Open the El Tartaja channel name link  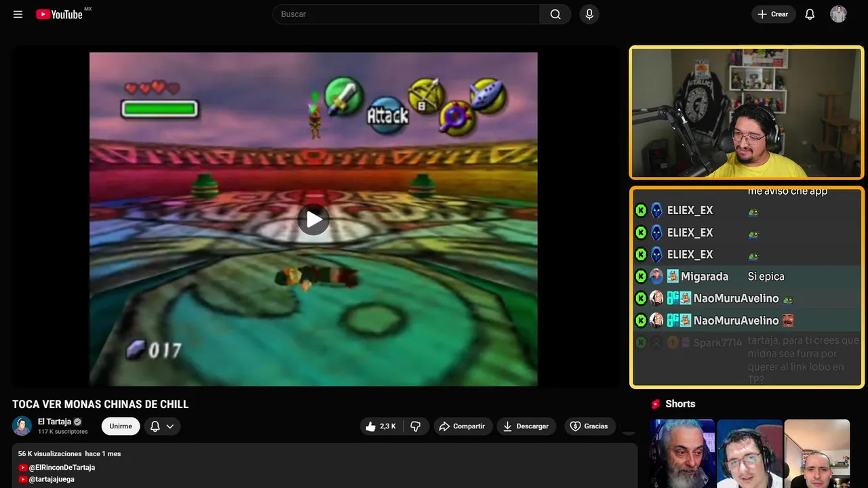(x=54, y=422)
